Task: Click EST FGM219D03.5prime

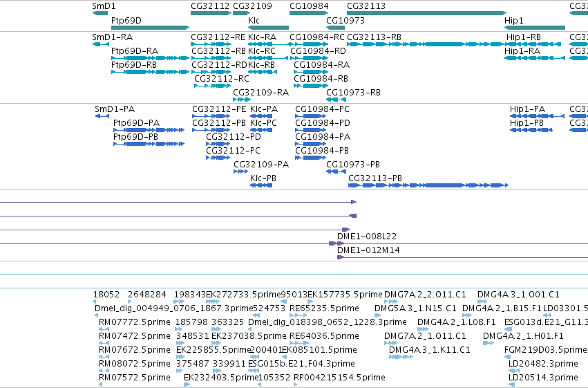Action: click(x=546, y=350)
